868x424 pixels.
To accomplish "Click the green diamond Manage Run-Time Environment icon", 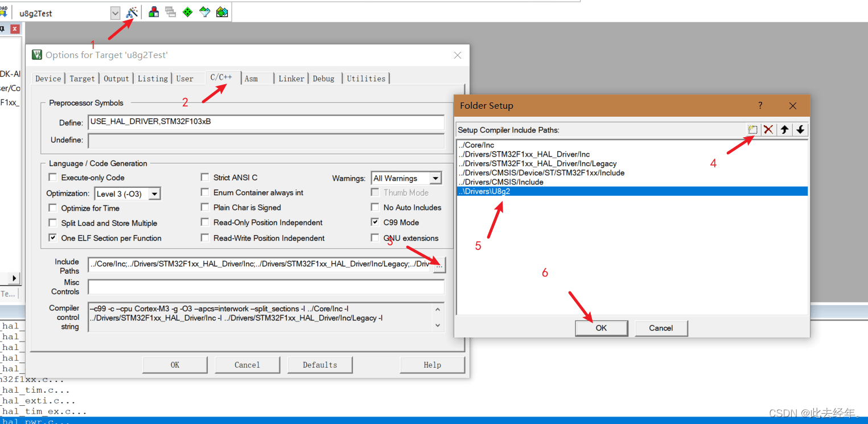I will (x=188, y=12).
